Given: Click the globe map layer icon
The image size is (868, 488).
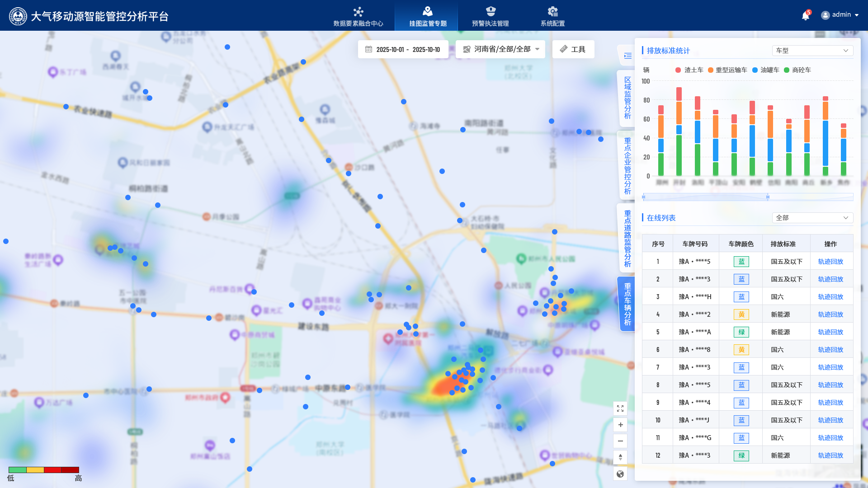Looking at the screenshot, I should [x=620, y=474].
